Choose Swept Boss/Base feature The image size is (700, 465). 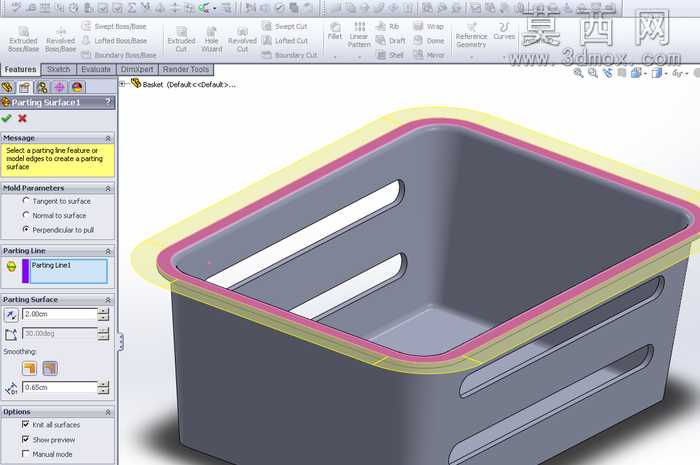pyautogui.click(x=114, y=26)
